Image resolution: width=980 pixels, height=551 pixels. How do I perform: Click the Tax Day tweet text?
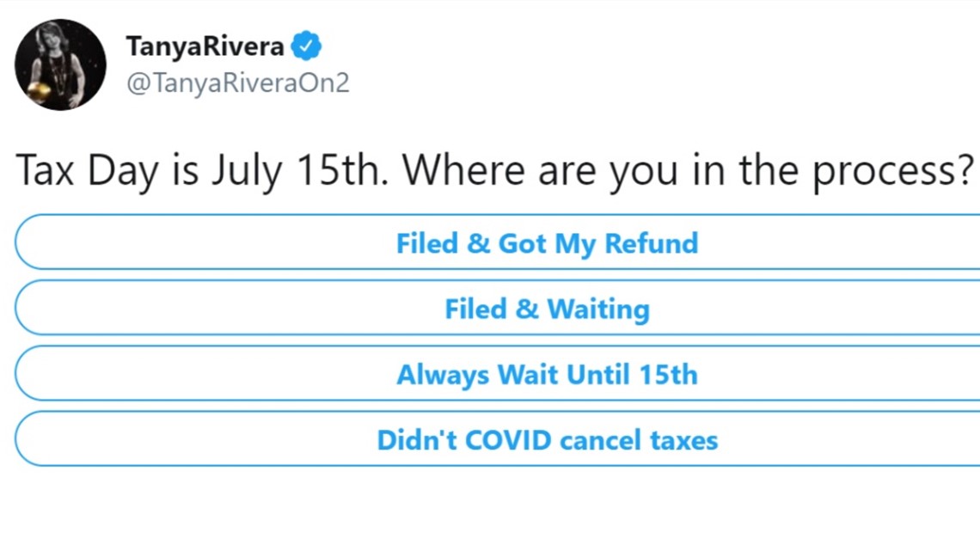pyautogui.click(x=495, y=170)
